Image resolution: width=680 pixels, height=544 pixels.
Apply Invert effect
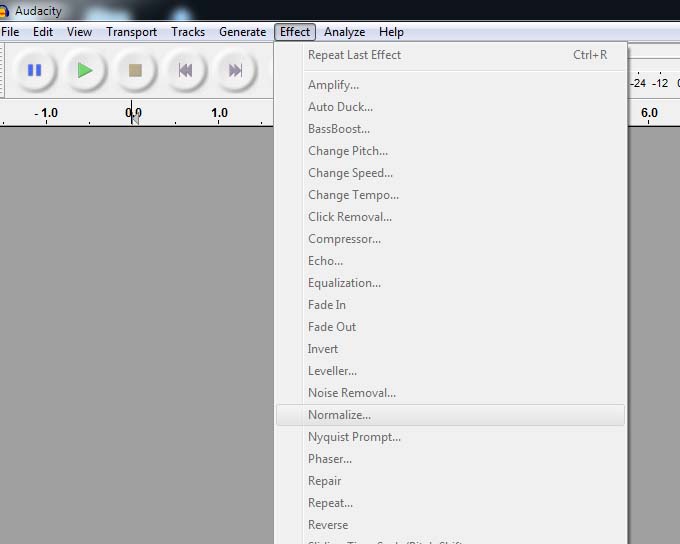[451, 349]
